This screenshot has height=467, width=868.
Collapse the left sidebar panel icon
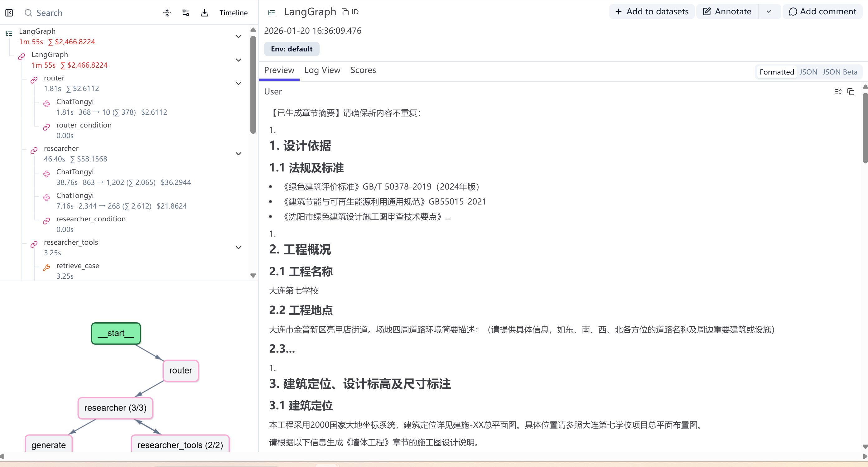pos(9,13)
